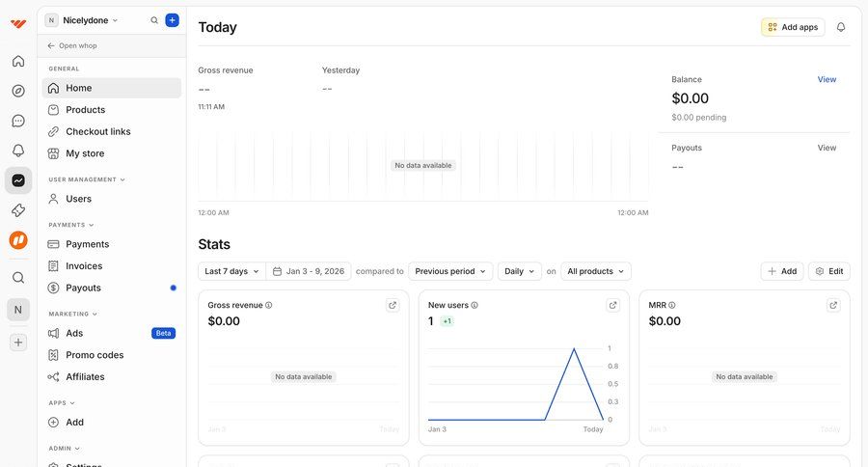Select Home in the sidebar
The image size is (868, 467).
[111, 88]
